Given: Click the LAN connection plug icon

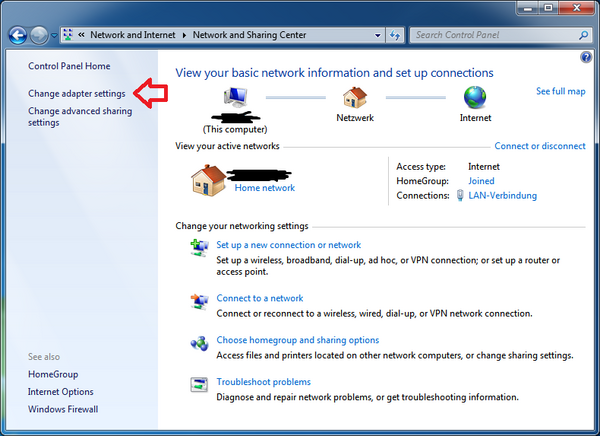Looking at the screenshot, I should tap(460, 195).
